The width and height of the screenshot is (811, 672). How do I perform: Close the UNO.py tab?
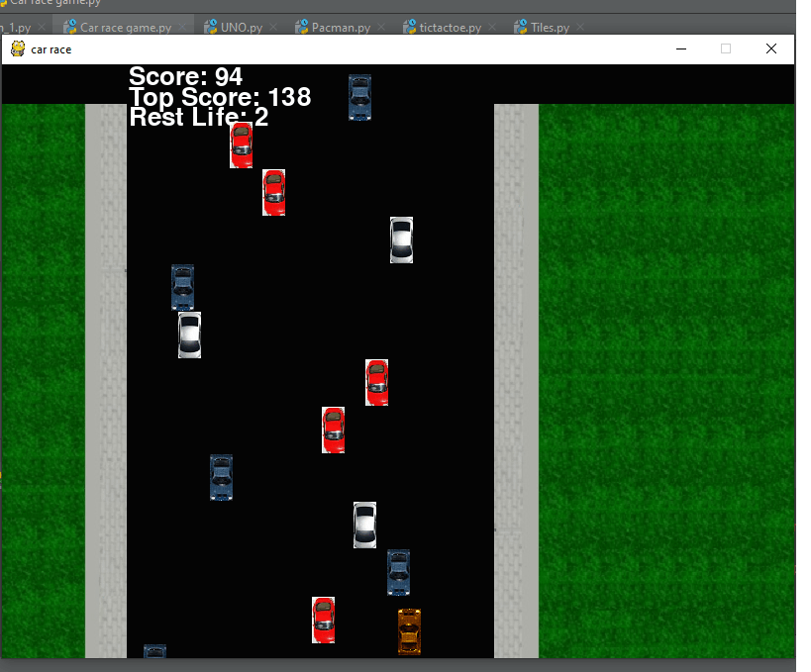coord(274,28)
